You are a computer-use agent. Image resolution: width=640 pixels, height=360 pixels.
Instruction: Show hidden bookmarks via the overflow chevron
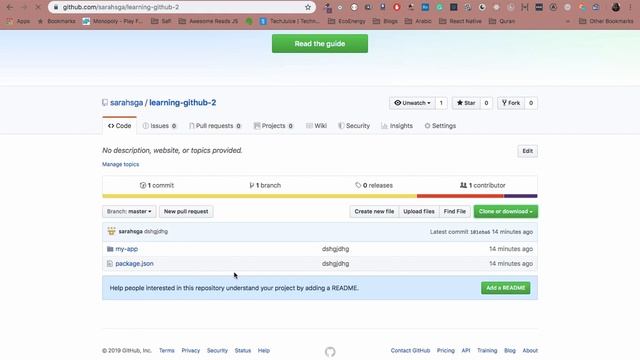[568, 21]
